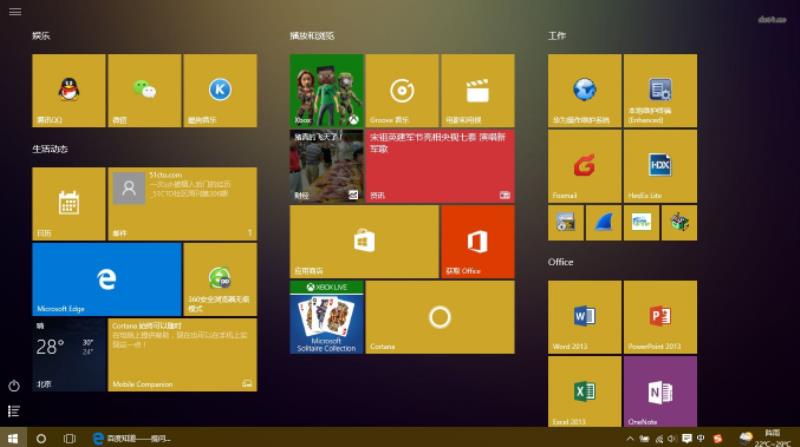Image resolution: width=800 pixels, height=447 pixels.
Task: Open the small picture-frame tile
Action: pos(566,222)
